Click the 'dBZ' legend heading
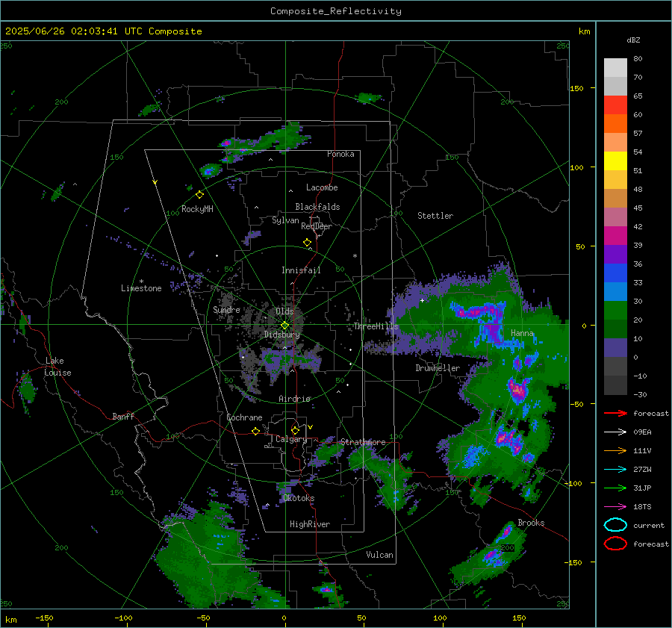The width and height of the screenshot is (672, 628). (633, 40)
